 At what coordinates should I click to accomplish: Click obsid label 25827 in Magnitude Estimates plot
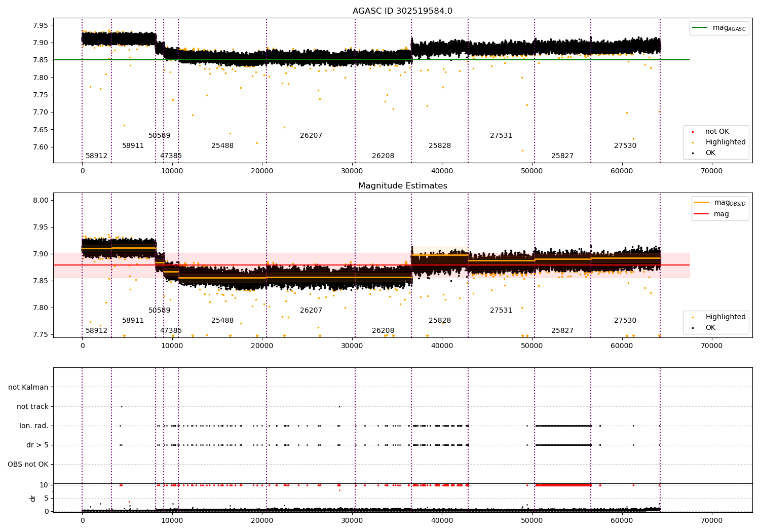coord(562,331)
